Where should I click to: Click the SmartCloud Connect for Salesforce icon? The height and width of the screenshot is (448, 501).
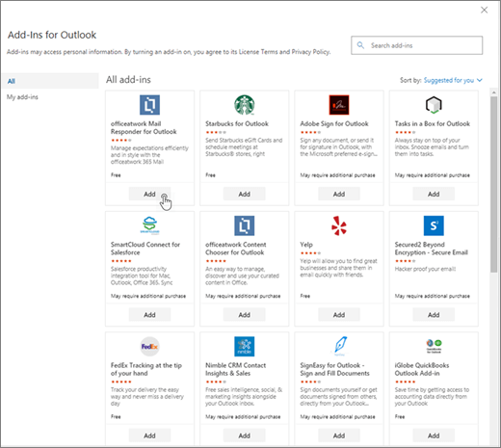[149, 225]
